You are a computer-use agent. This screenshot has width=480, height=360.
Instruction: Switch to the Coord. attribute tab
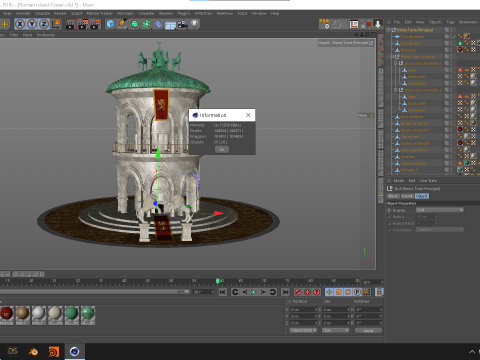point(407,196)
